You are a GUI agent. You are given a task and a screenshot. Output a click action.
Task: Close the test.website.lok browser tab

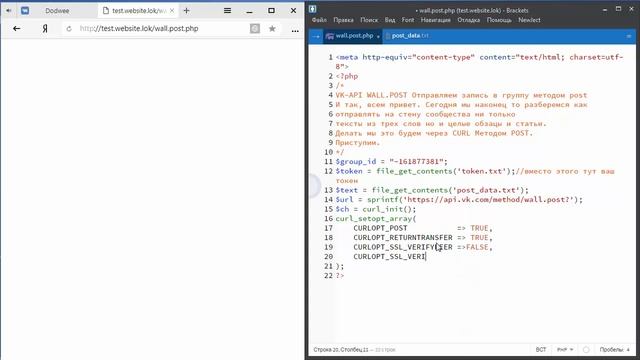172,11
